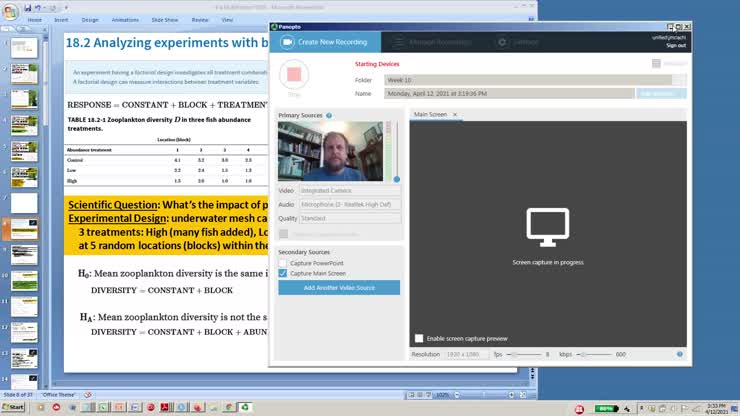
Task: Click the Windows Start button
Action: [x=13, y=407]
